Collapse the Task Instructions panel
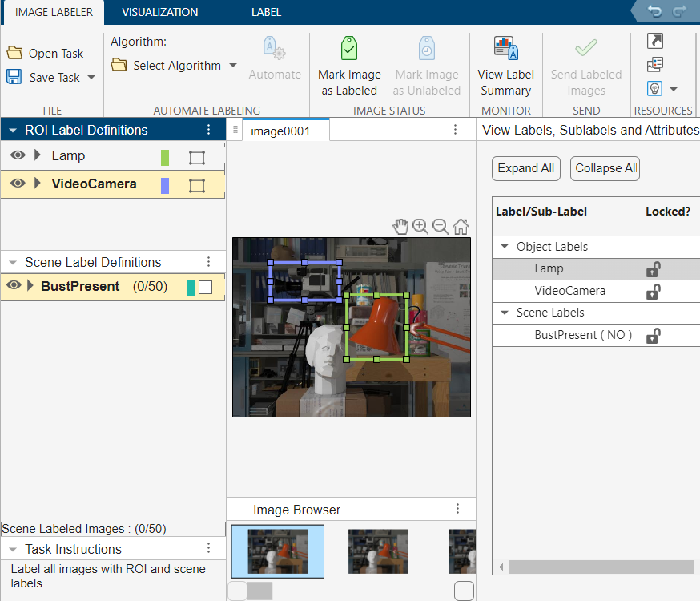700x601 pixels. [x=13, y=549]
